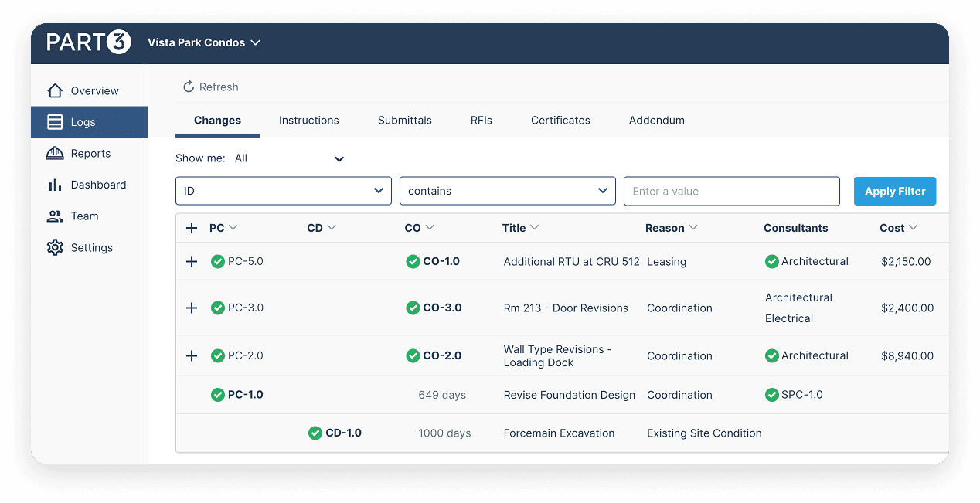Click the Revise Foundation Design title
The image size is (980, 503).
tap(570, 395)
